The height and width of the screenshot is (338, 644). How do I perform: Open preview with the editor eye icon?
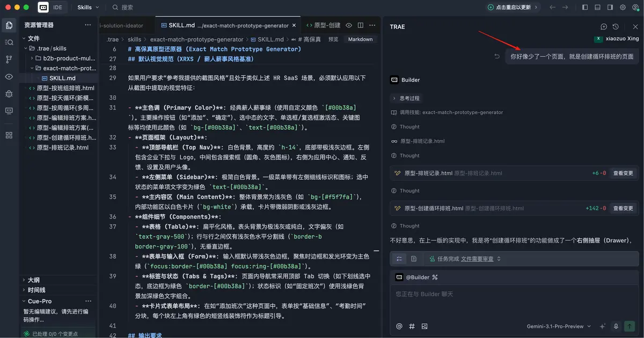349,25
